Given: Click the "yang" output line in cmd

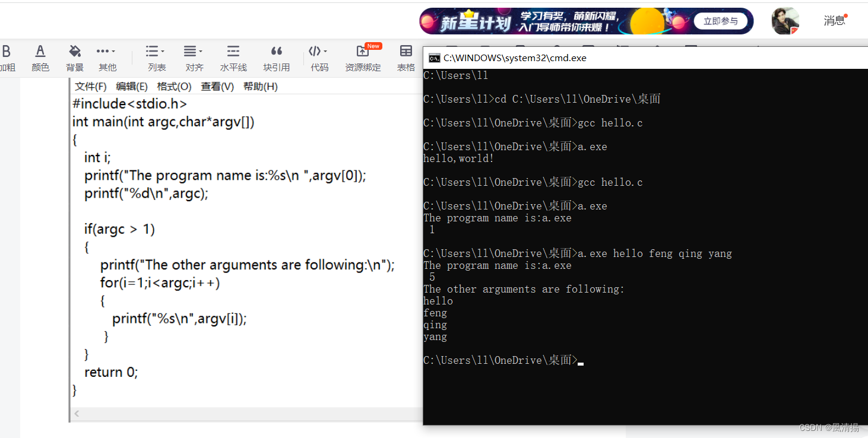Looking at the screenshot, I should coord(435,337).
